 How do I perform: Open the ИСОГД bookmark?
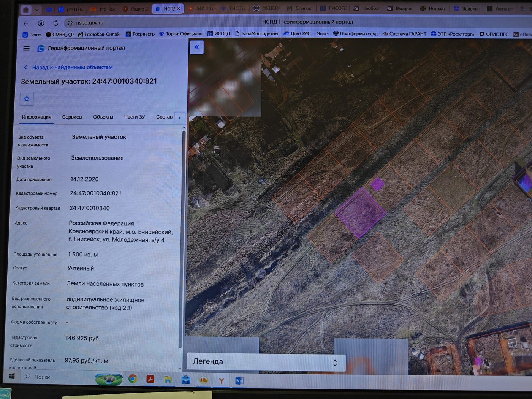219,33
